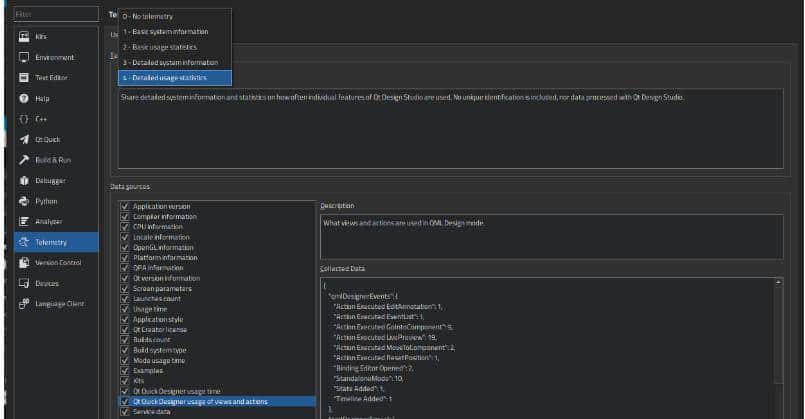Open the Kits settings category icon
The image size is (805, 419).
click(24, 36)
